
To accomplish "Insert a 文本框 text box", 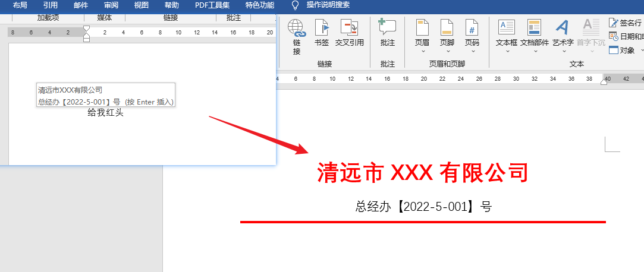I will pyautogui.click(x=507, y=36).
